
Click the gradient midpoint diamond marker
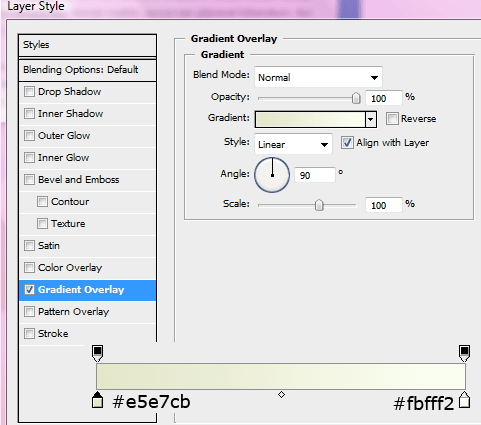click(281, 395)
